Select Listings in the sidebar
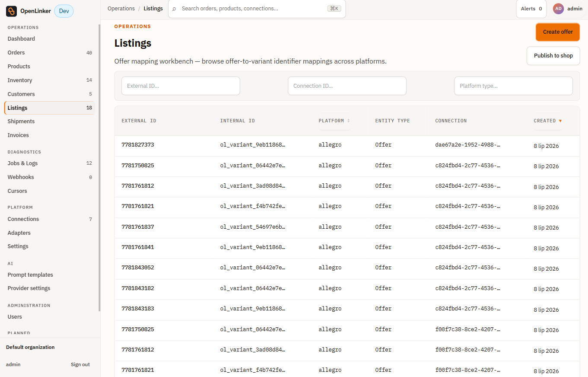 pos(50,108)
